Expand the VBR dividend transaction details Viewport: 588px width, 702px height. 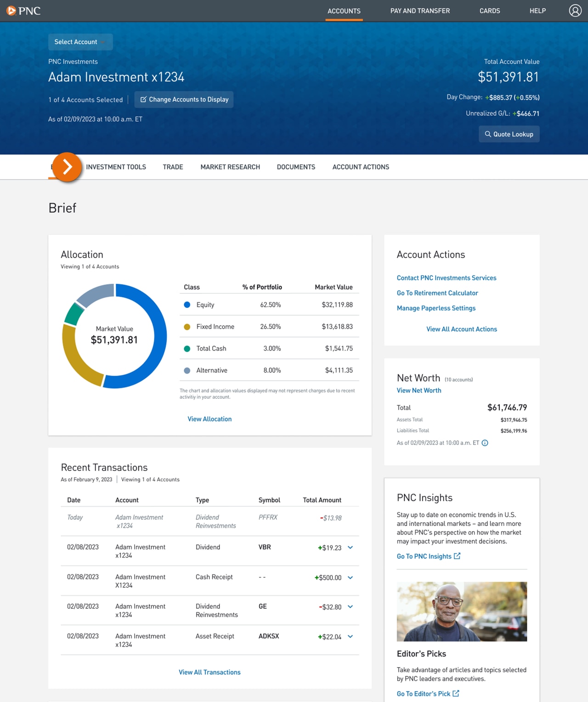click(x=350, y=548)
